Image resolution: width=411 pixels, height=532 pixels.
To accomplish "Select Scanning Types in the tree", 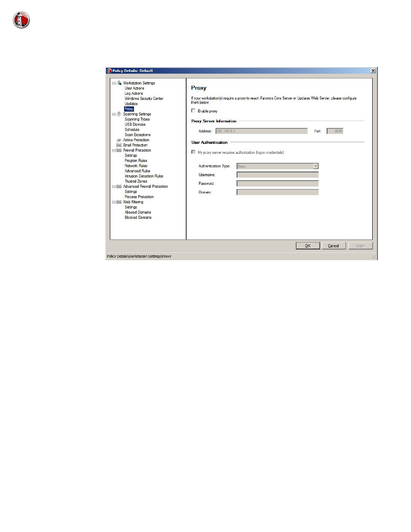I will click(137, 119).
